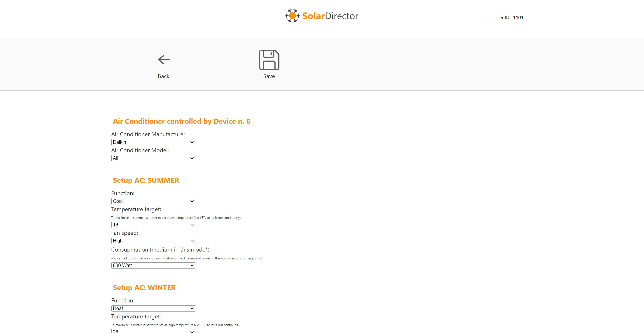Click the chevron arrow of 800 Watt dropdown
644x333 pixels.
(x=192, y=265)
